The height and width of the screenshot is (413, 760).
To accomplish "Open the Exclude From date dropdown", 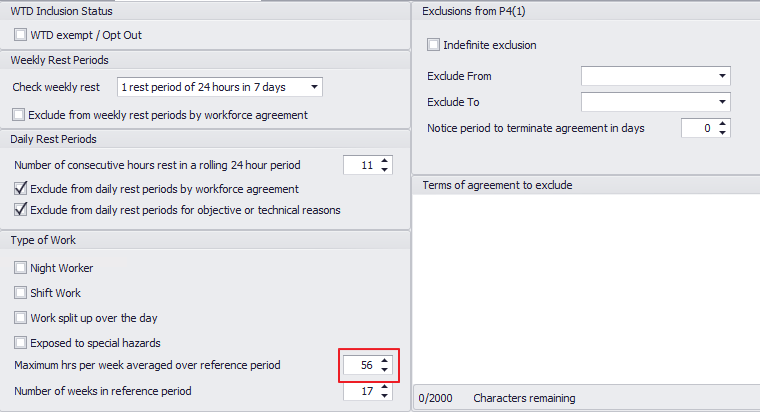I will 721,76.
